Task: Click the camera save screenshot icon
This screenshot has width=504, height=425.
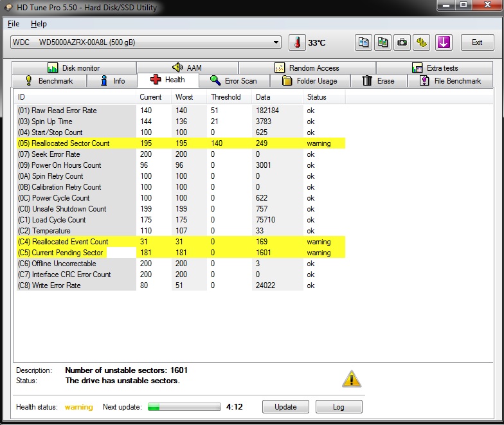Action: tap(402, 42)
